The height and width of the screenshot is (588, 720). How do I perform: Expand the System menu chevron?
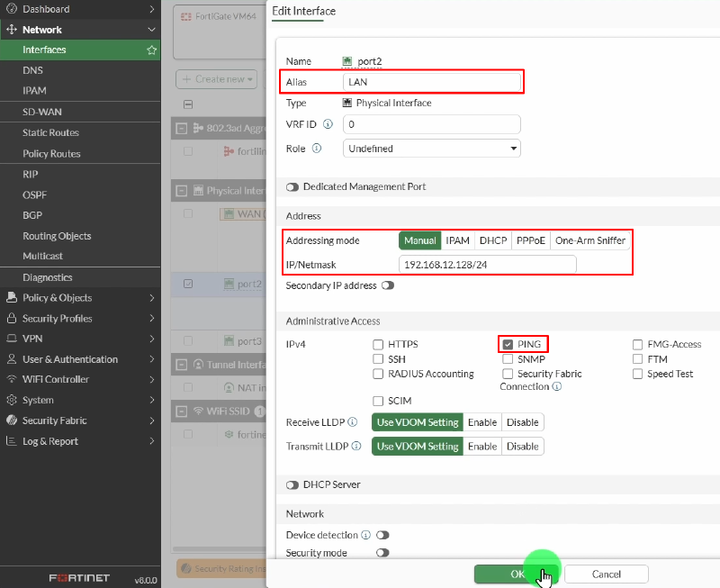151,400
